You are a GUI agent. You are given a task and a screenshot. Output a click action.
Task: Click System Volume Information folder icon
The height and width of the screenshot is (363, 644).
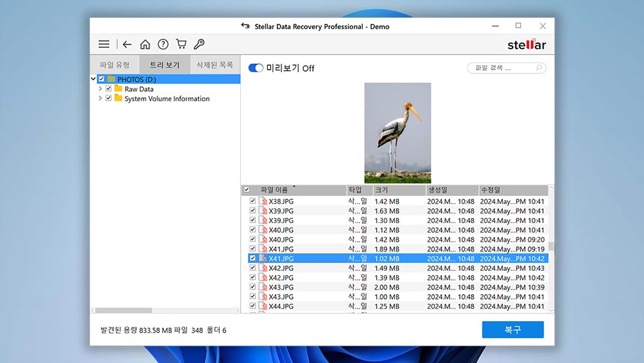coord(118,98)
